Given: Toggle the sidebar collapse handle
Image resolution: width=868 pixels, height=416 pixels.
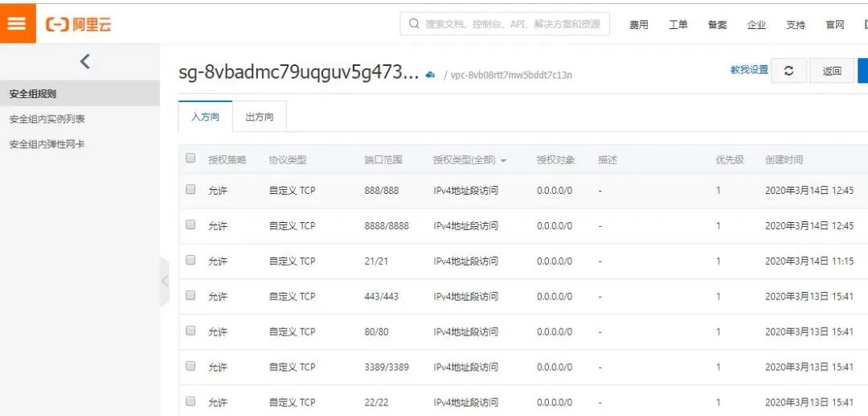Looking at the screenshot, I should (165, 281).
